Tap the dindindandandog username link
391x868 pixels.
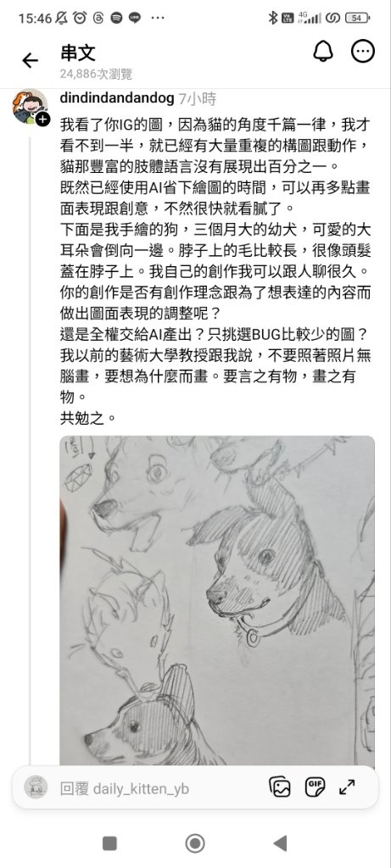pos(117,99)
